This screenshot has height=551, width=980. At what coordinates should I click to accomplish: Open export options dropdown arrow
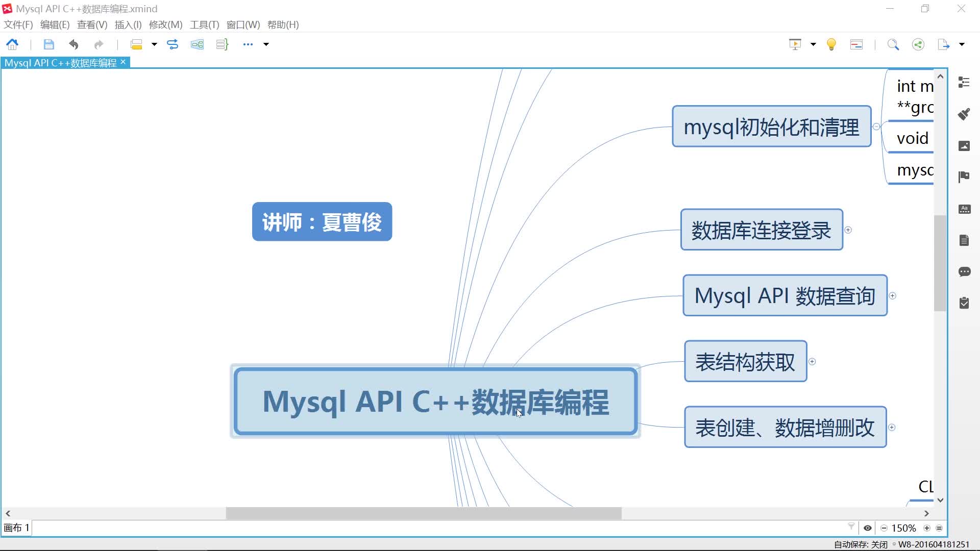click(x=962, y=44)
